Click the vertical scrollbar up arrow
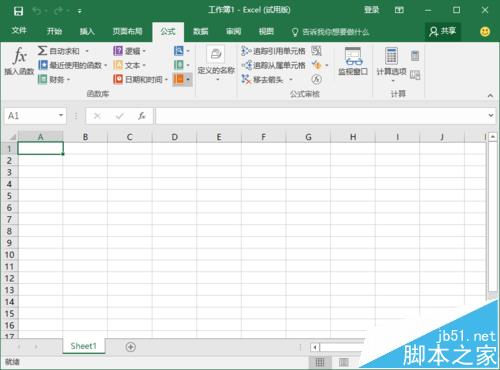 pos(493,136)
